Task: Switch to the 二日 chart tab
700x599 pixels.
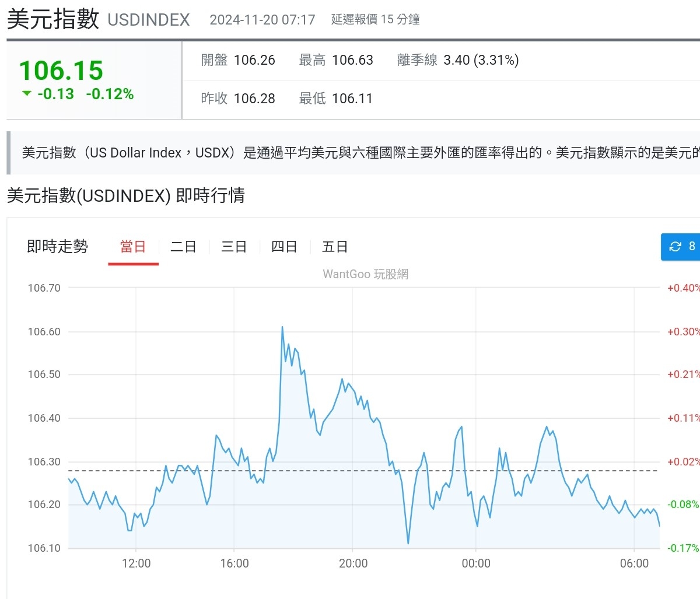Action: (x=183, y=247)
